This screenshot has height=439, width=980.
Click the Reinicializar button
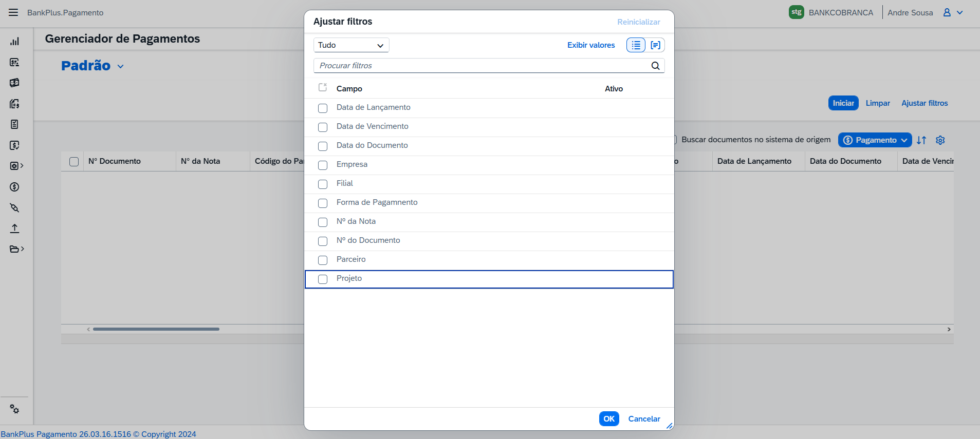click(639, 22)
